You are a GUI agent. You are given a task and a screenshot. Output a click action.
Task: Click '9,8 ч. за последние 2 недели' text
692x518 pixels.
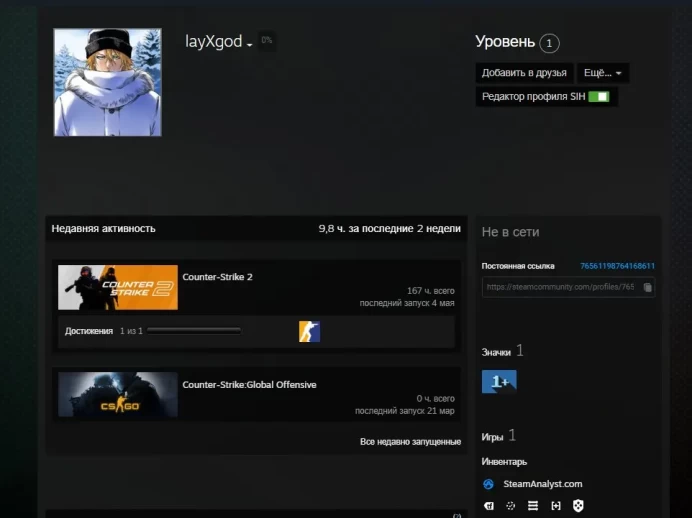point(389,229)
